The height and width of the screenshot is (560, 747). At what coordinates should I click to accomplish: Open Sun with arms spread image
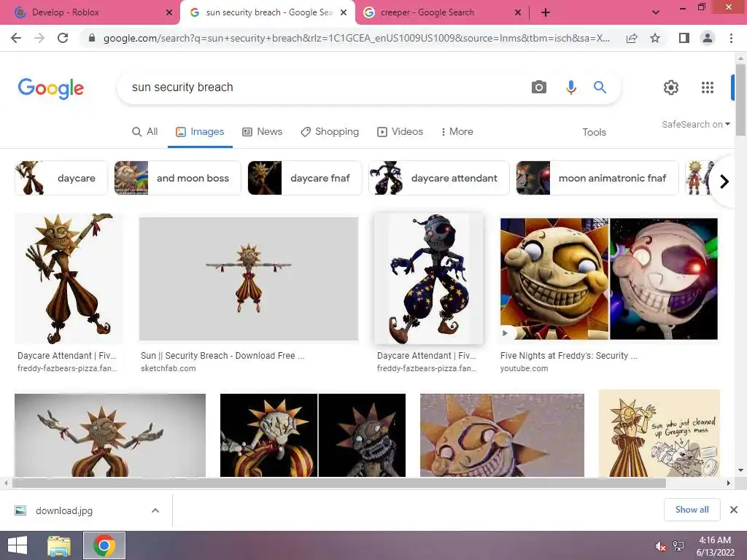(110, 435)
